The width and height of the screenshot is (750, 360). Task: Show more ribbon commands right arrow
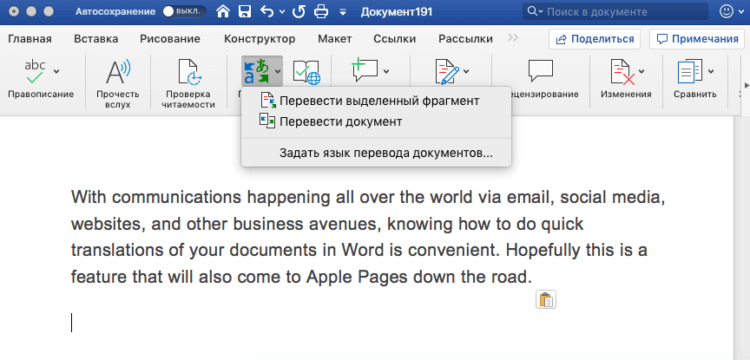(746, 85)
